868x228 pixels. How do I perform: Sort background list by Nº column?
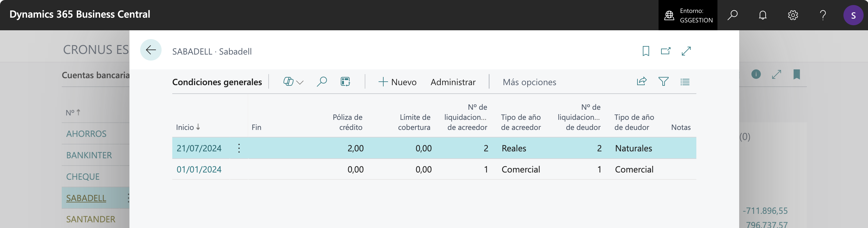(x=73, y=112)
